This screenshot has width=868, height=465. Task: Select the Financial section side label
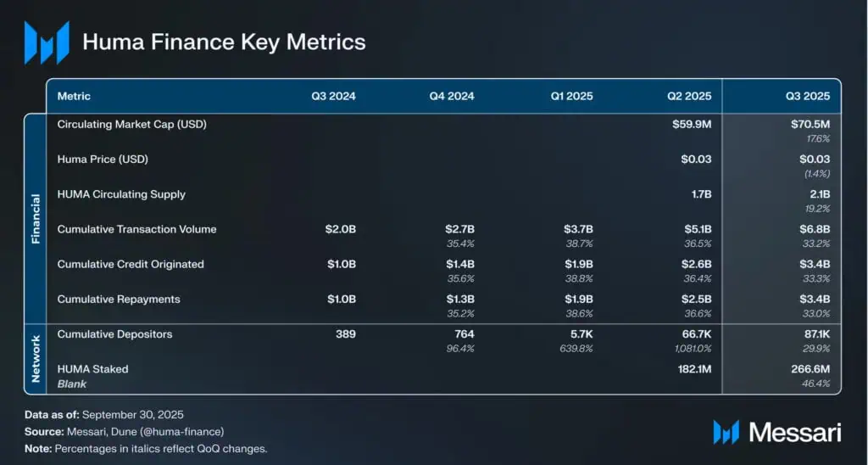pos(36,219)
